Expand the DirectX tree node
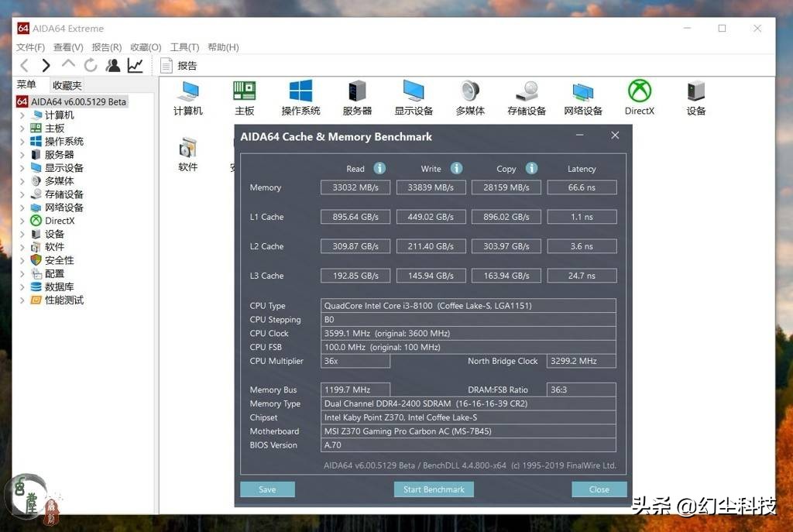Image resolution: width=793 pixels, height=532 pixels. click(22, 221)
